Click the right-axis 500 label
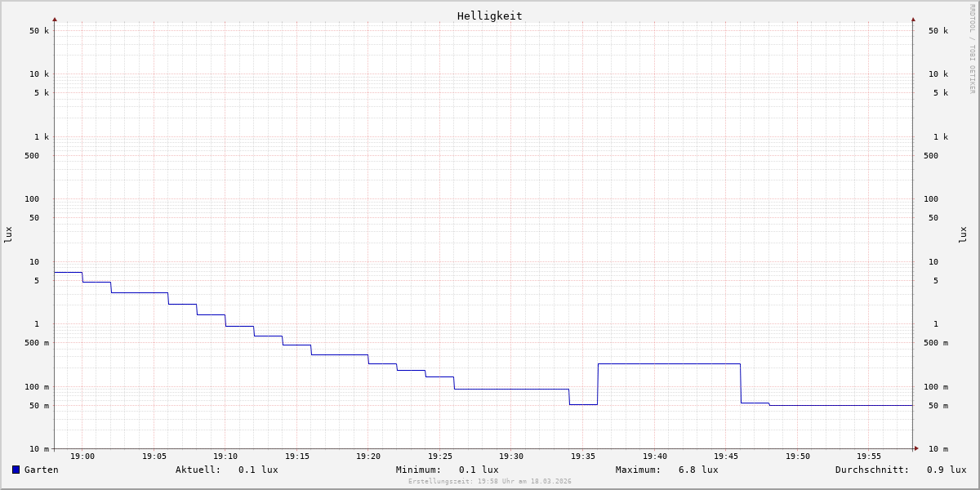Viewport: 980px width, 490px height. coord(931,156)
